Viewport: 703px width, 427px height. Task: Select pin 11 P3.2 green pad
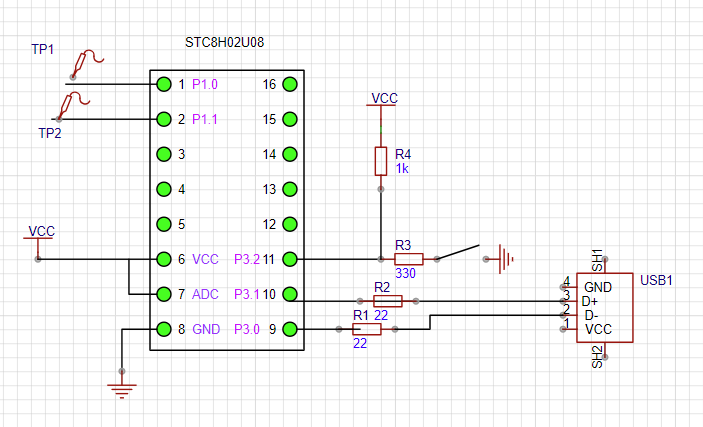point(289,259)
